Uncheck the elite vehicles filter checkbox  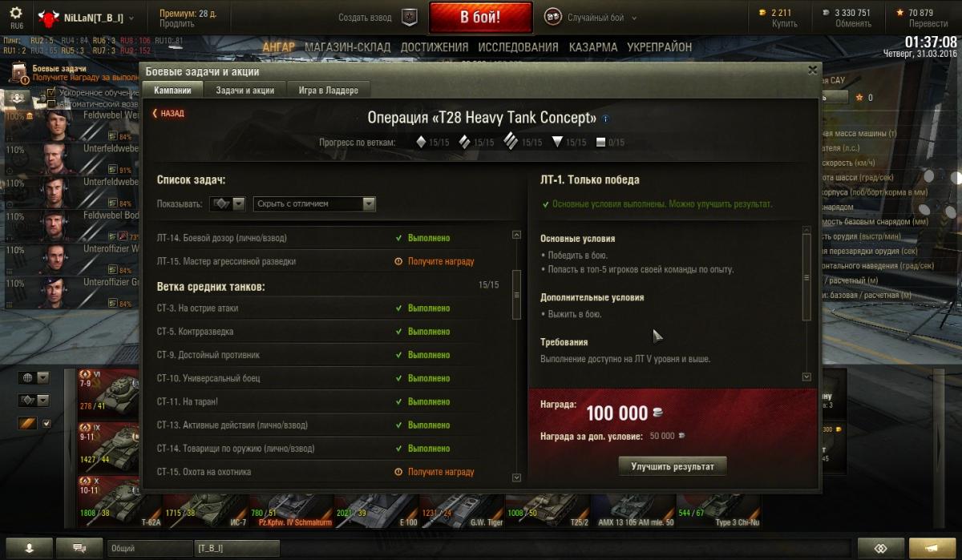pyautogui.click(x=46, y=423)
